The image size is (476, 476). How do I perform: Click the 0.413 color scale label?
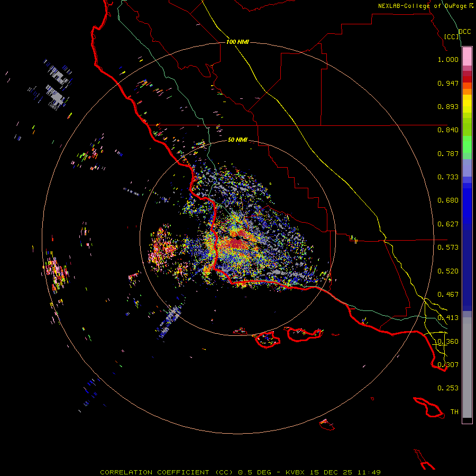[x=448, y=318]
